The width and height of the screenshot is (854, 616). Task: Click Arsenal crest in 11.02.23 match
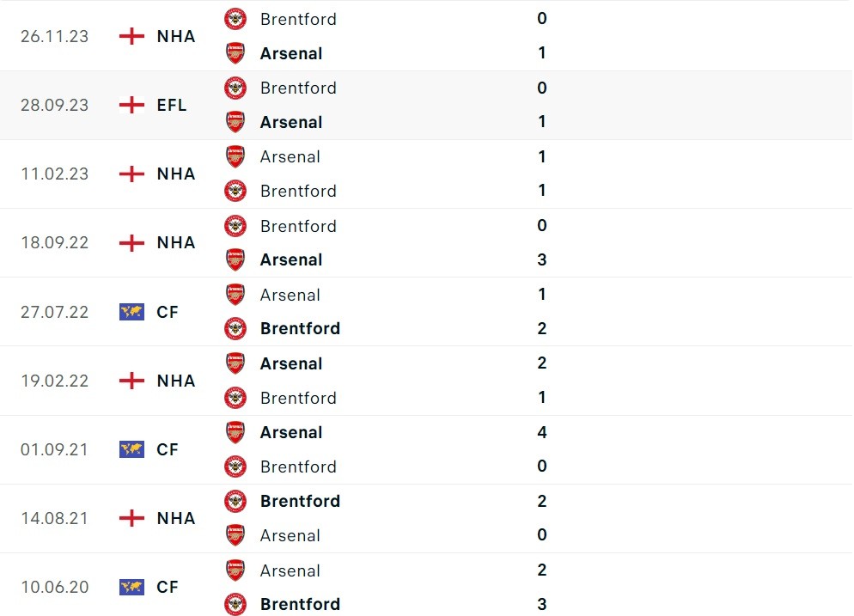(235, 156)
